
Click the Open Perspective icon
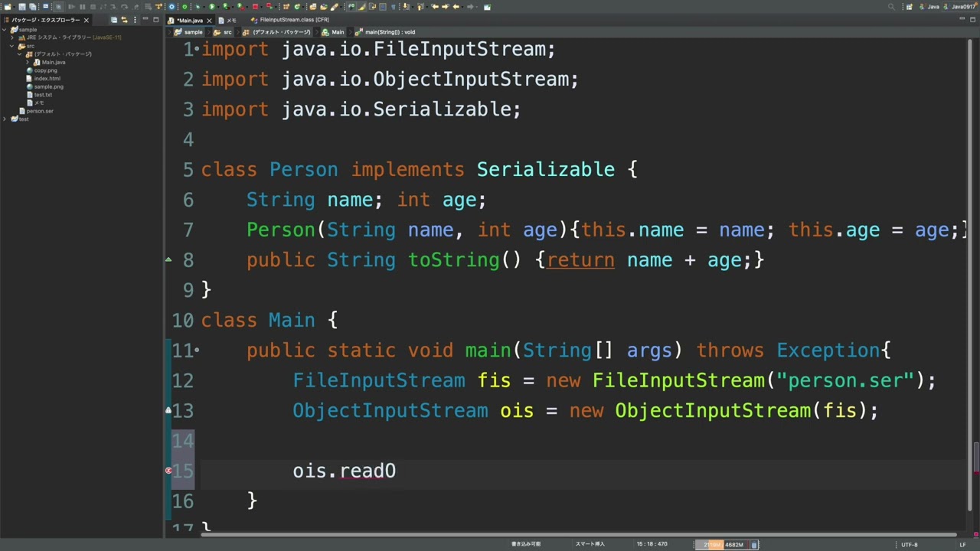910,7
